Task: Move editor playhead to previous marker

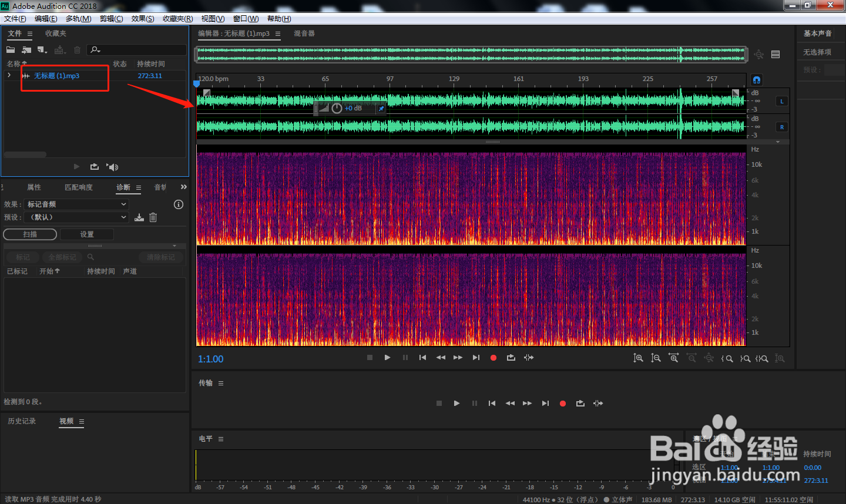Action: tap(422, 358)
